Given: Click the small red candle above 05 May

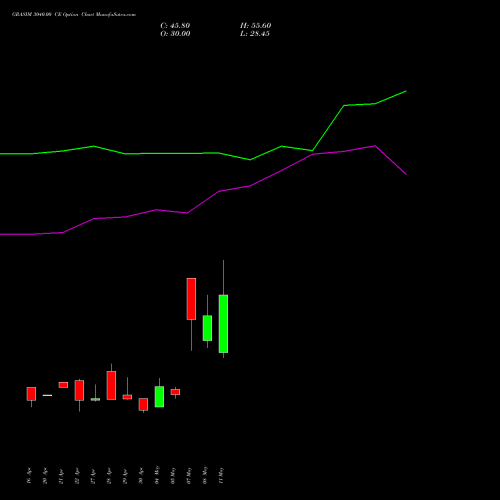Looking at the screenshot, I should click(175, 392).
